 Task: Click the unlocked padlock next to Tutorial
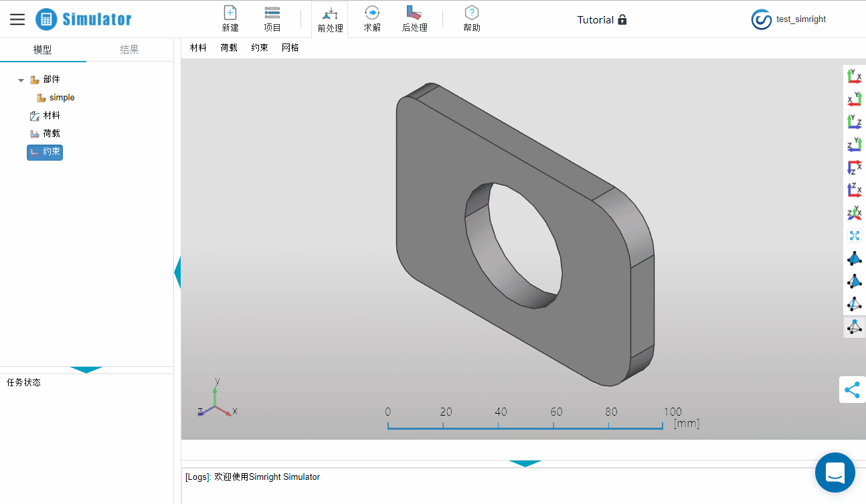tap(622, 19)
